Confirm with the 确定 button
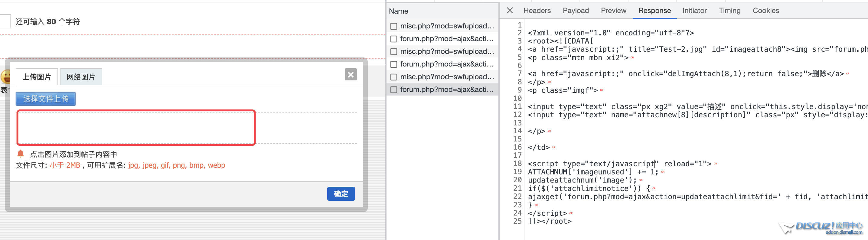The height and width of the screenshot is (240, 868). tap(341, 193)
